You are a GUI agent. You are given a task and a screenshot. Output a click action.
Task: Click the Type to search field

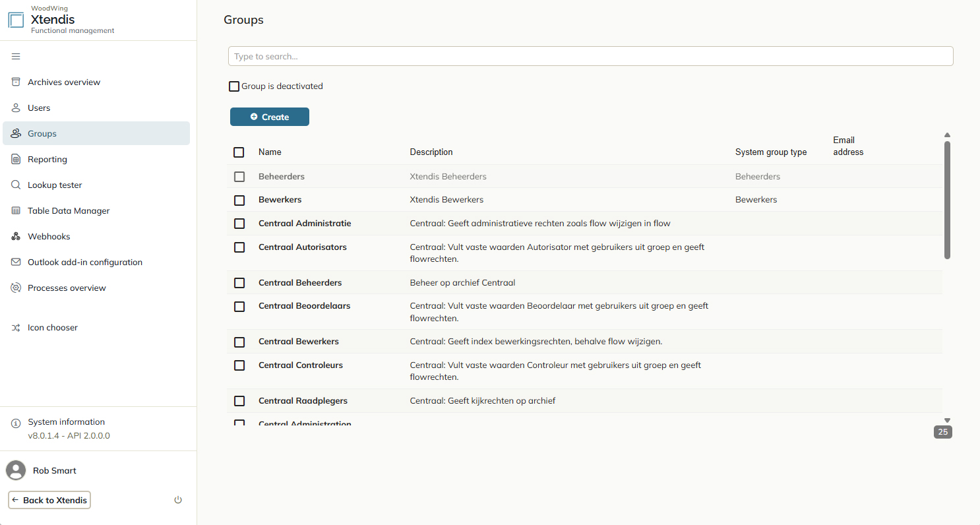(591, 56)
